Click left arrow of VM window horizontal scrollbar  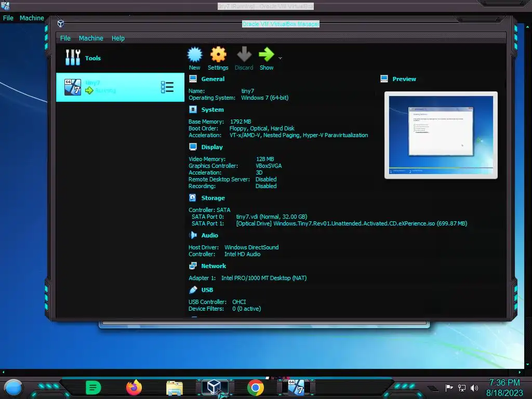[4, 372]
